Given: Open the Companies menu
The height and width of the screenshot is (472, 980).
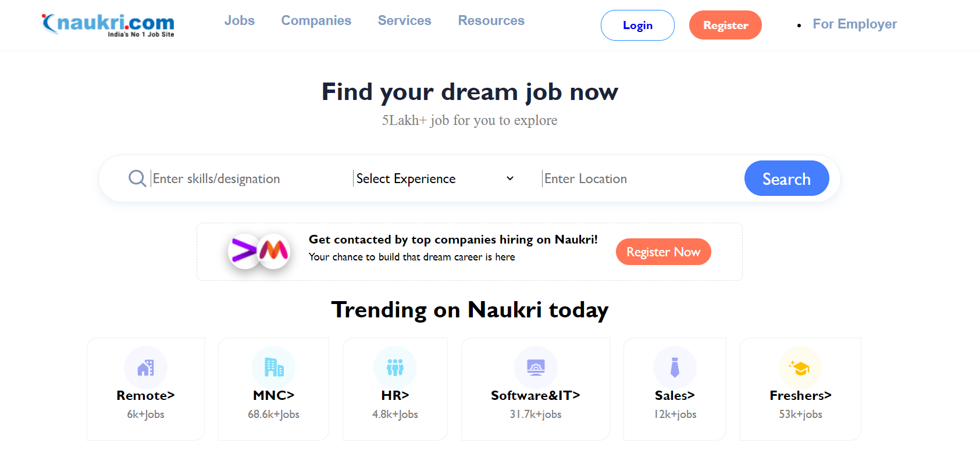Looking at the screenshot, I should pos(316,21).
